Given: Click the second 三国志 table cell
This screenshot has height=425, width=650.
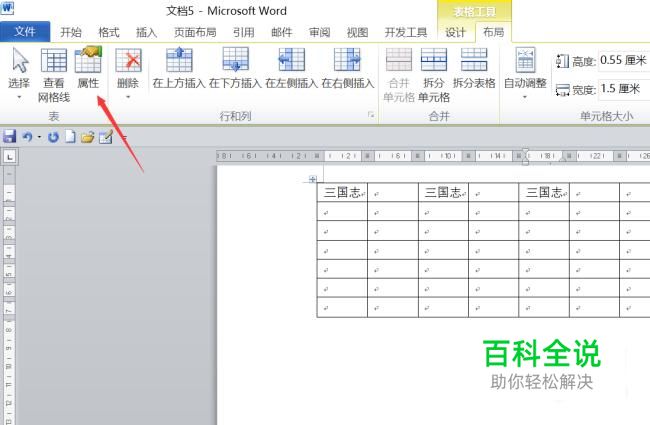Looking at the screenshot, I should coord(443,192).
